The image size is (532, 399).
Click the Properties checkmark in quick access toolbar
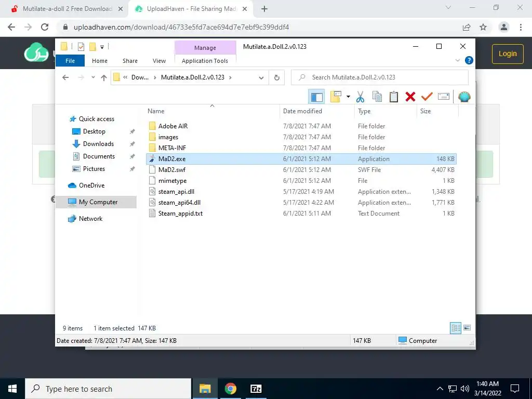(81, 46)
